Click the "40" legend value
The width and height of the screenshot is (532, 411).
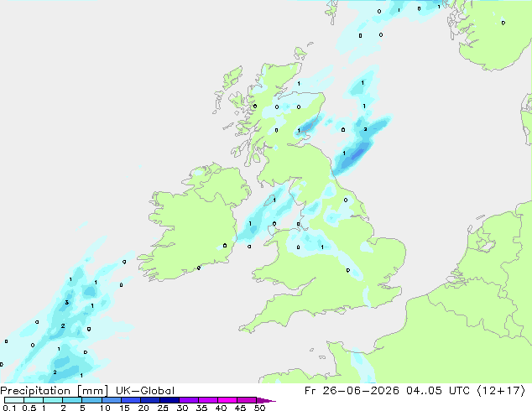[221, 408]
